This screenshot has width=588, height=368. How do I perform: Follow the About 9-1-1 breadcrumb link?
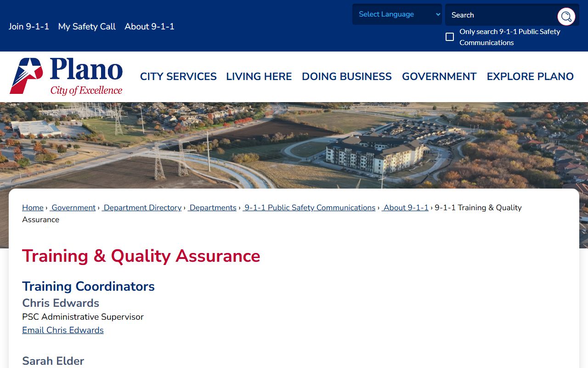405,207
